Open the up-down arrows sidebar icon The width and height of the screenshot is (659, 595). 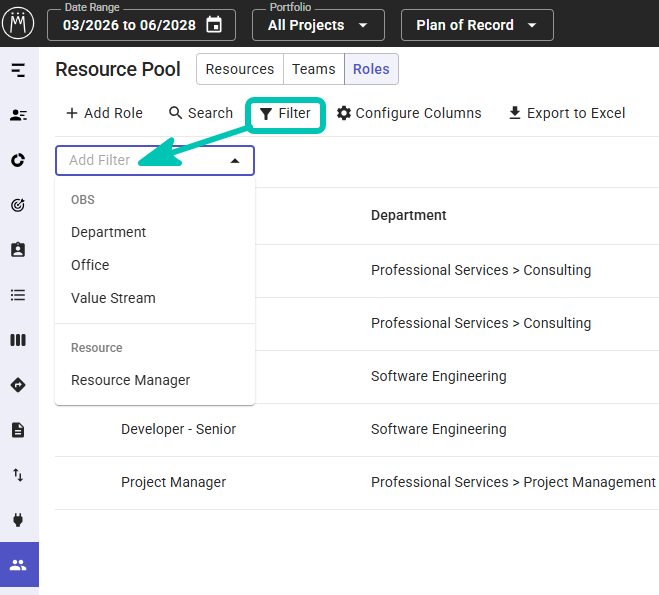point(18,475)
